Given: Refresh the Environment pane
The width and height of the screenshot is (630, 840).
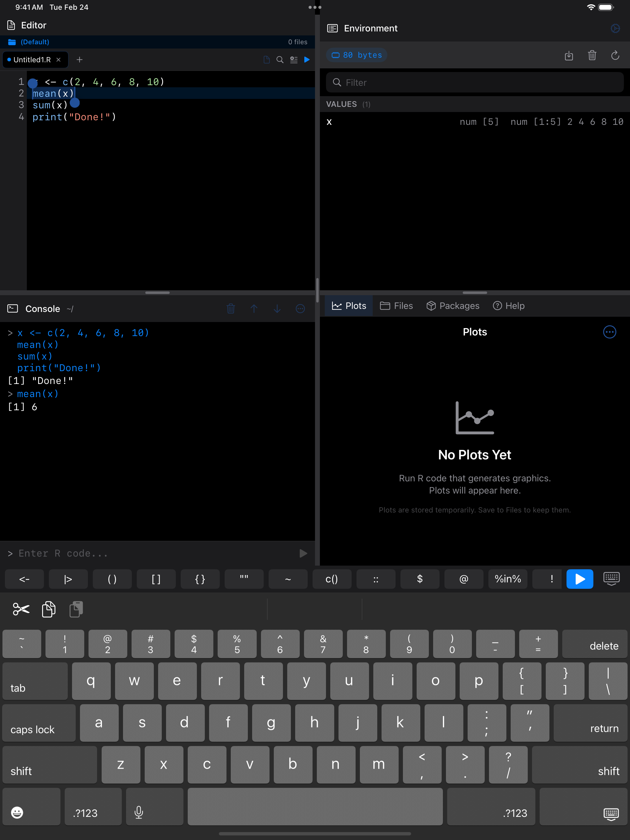Looking at the screenshot, I should pyautogui.click(x=615, y=56).
